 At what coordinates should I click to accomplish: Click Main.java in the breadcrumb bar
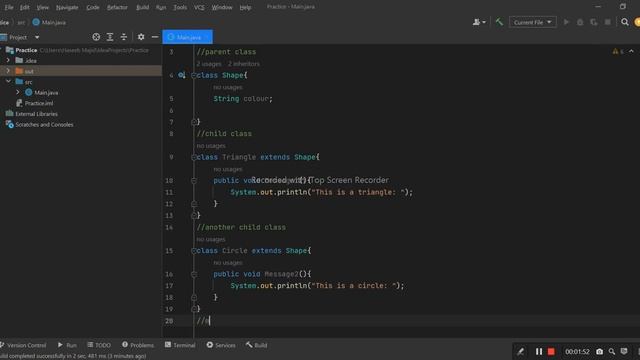pos(49,22)
